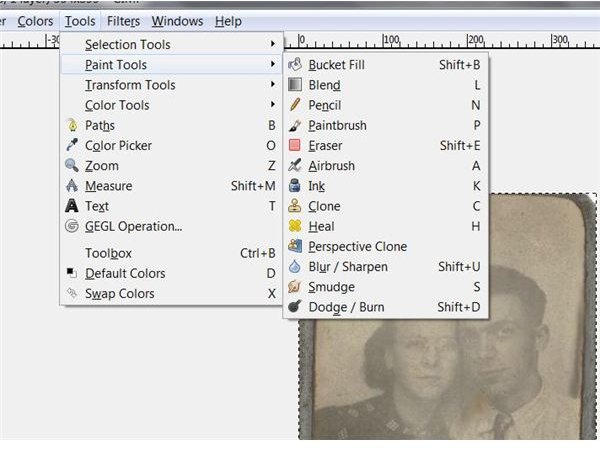The image size is (600, 450).
Task: Click the Swap Colors arrows icon
Action: coord(72,293)
